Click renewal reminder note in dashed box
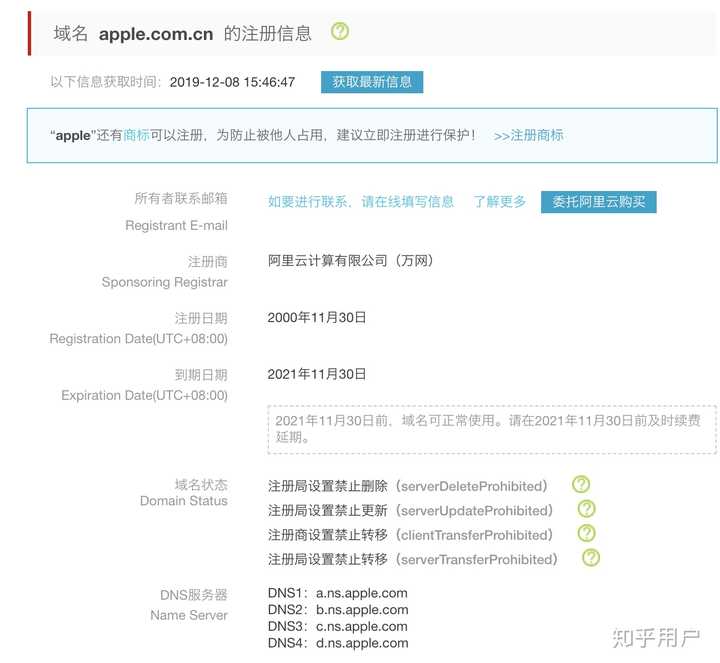 (x=492, y=430)
